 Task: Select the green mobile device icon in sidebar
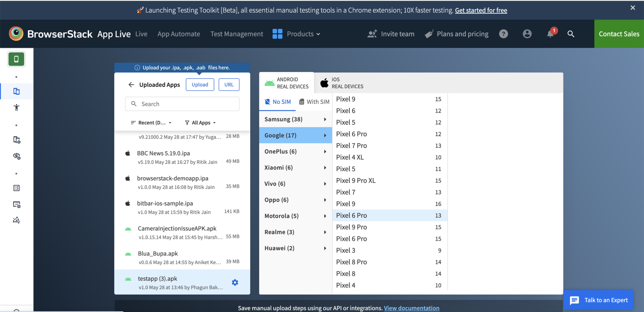pyautogui.click(x=16, y=59)
